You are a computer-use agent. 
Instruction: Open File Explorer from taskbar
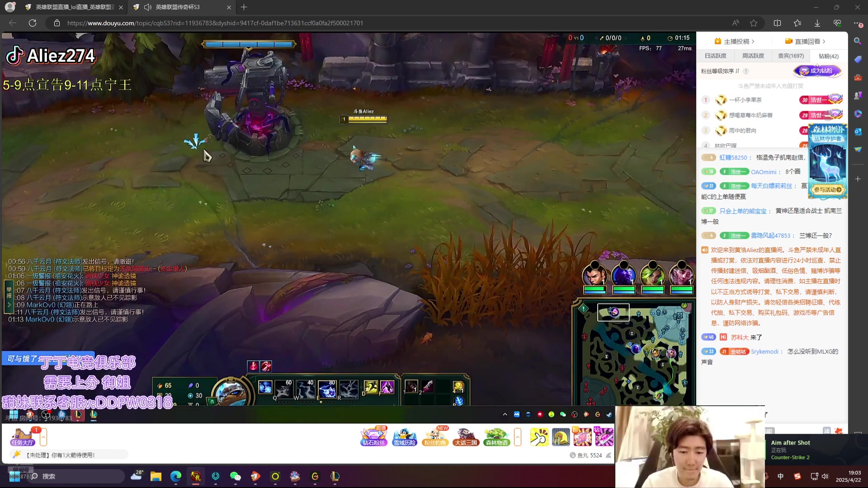click(156, 476)
